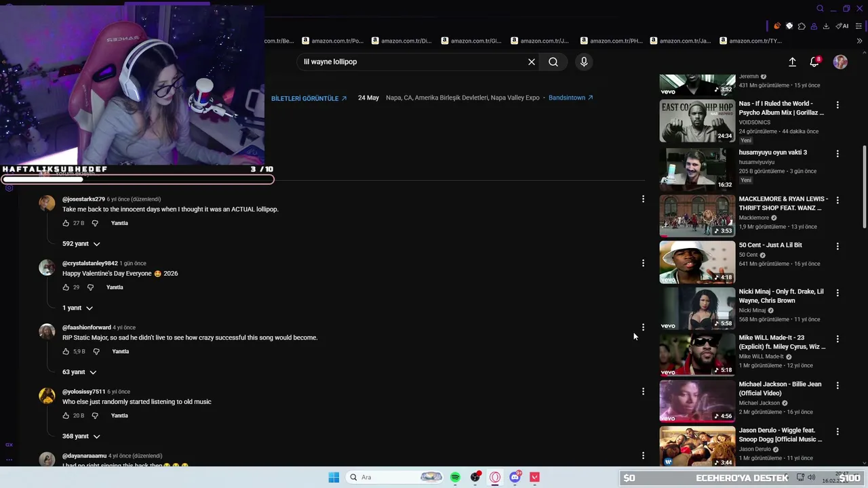Image resolution: width=868 pixels, height=488 pixels.
Task: Open Windows Start menu
Action: click(334, 477)
